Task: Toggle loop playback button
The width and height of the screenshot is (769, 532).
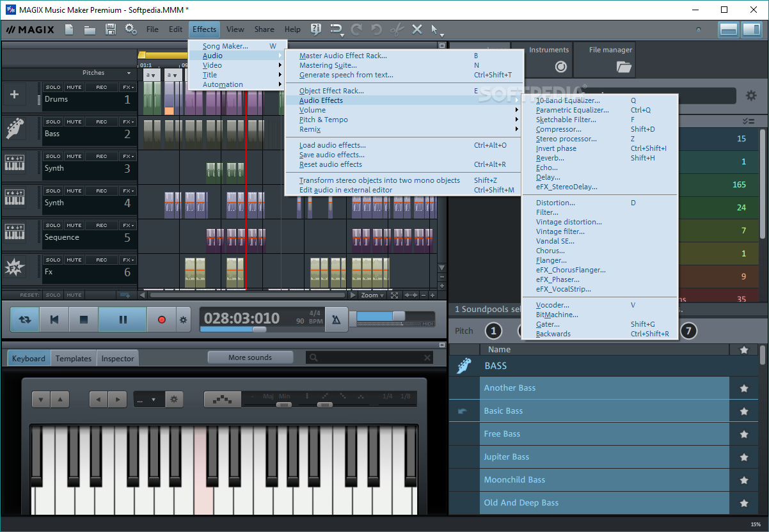Action: click(x=24, y=319)
